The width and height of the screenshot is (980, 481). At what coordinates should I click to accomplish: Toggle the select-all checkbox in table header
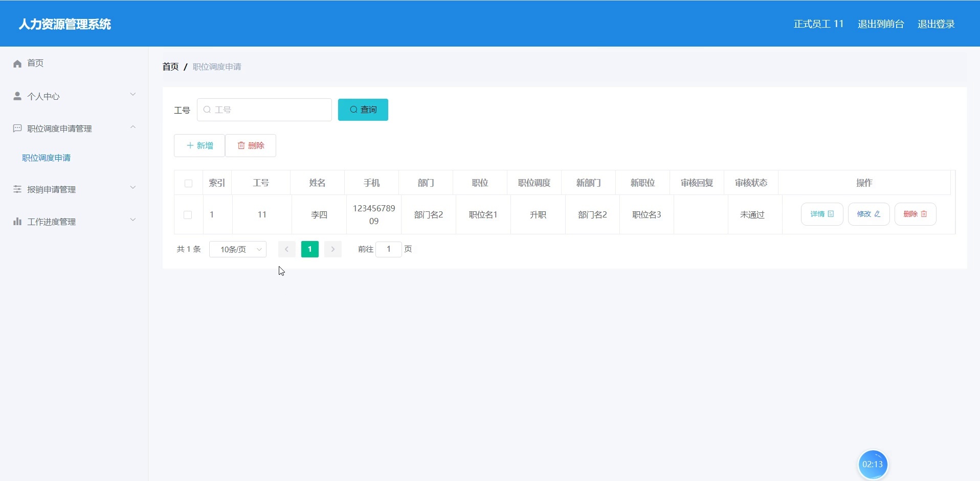(188, 183)
